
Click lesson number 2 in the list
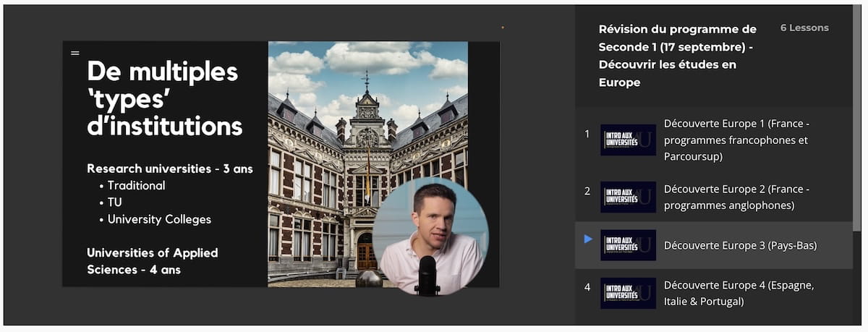[587, 191]
